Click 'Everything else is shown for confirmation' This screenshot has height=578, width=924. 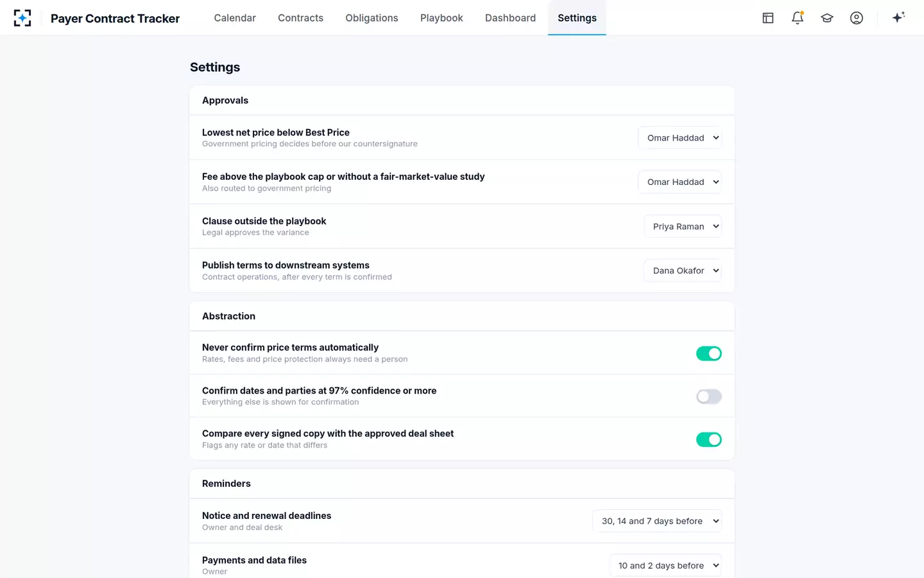tap(280, 402)
